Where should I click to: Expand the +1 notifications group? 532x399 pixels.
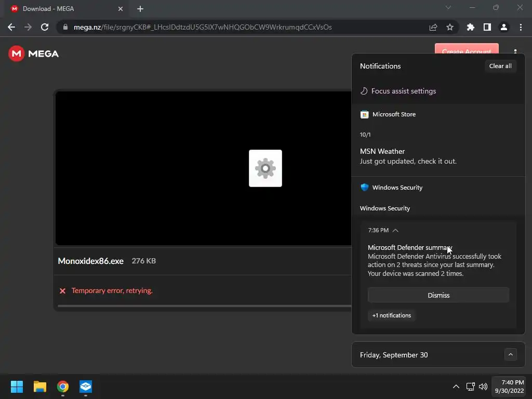click(x=392, y=315)
